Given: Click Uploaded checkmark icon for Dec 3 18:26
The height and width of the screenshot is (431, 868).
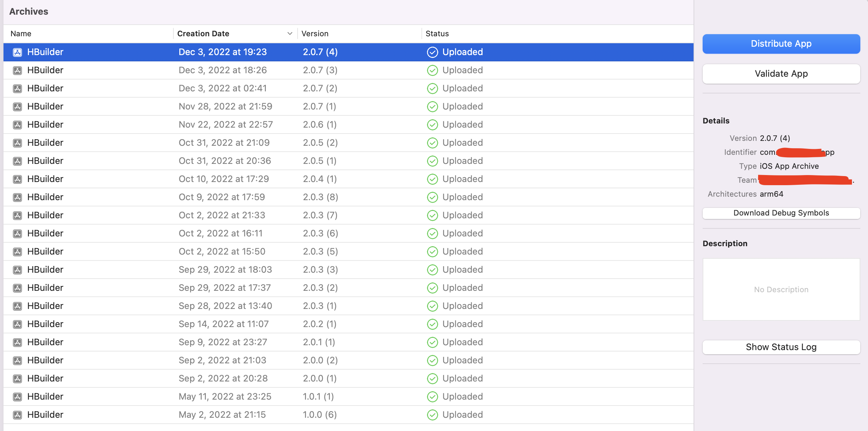Looking at the screenshot, I should 432,70.
